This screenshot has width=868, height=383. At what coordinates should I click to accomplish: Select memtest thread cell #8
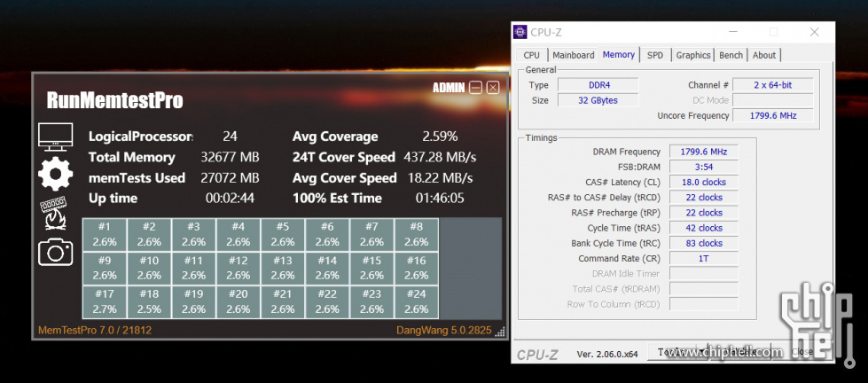417,235
